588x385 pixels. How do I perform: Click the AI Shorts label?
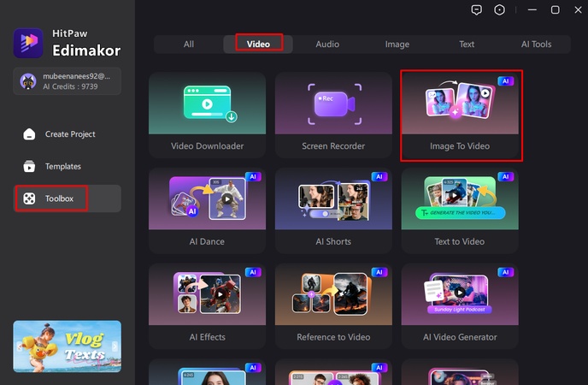click(333, 241)
